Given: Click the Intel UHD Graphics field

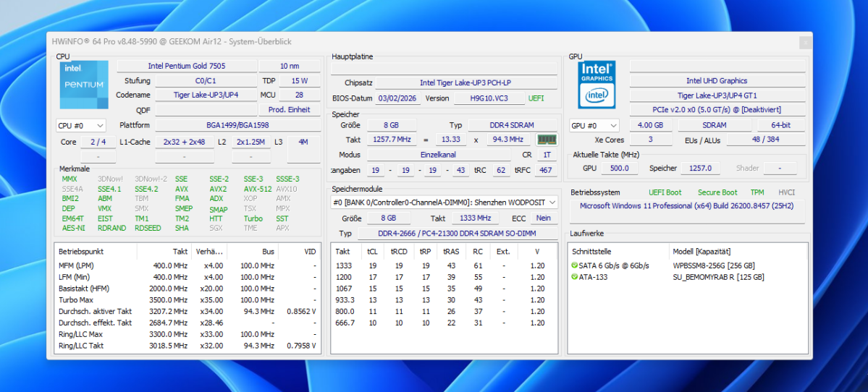Looking at the screenshot, I should tap(717, 81).
